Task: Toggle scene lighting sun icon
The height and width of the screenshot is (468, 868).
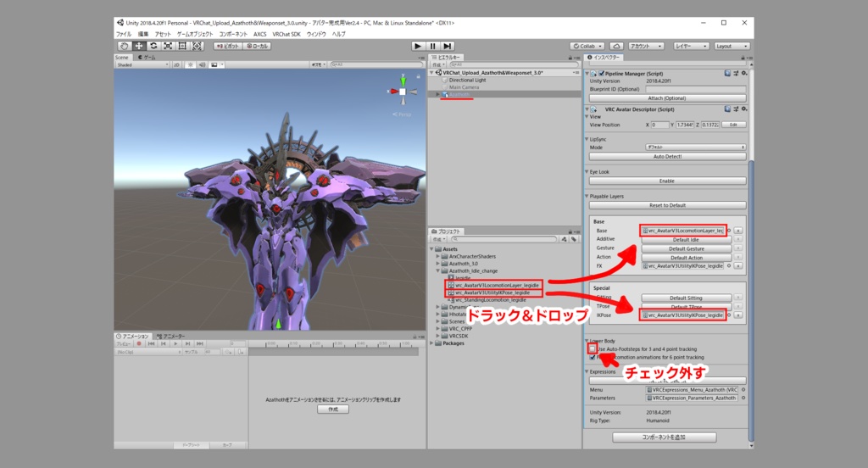Action: [x=191, y=64]
